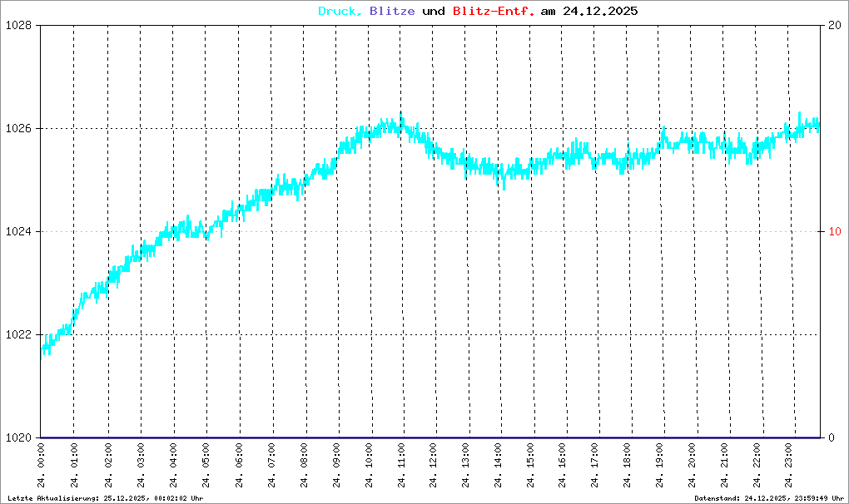Screen dimensions: 849x504
Task: Click the last time label '24. 23:…'
Action: tap(788, 466)
